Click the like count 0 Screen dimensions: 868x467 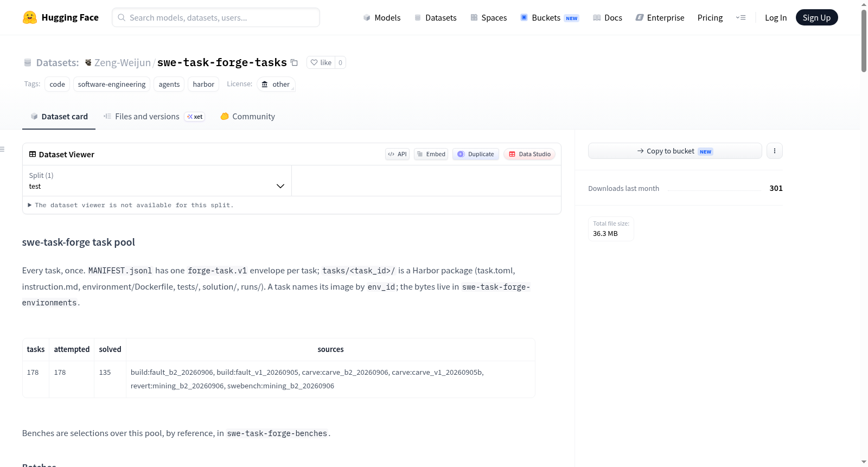click(x=340, y=62)
